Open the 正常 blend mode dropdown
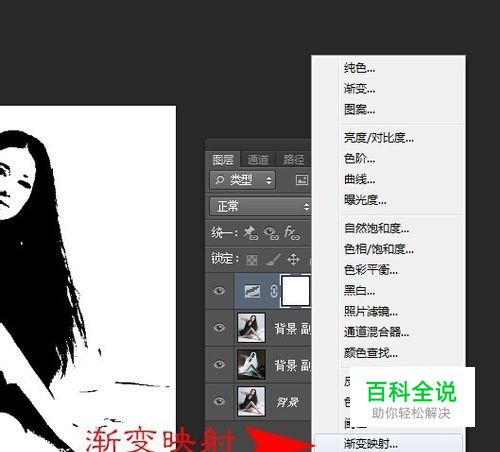The image size is (500, 452). pyautogui.click(x=260, y=206)
